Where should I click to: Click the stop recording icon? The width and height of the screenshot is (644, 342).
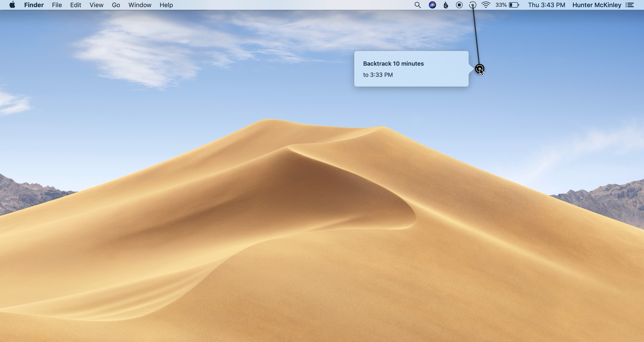[x=459, y=5]
